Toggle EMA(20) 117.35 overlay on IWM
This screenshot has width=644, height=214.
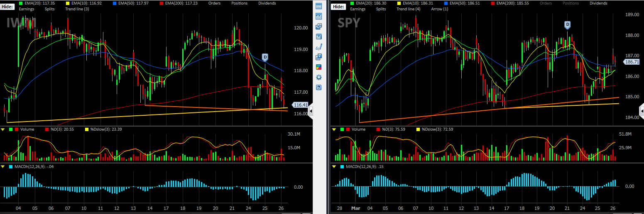click(x=40, y=3)
